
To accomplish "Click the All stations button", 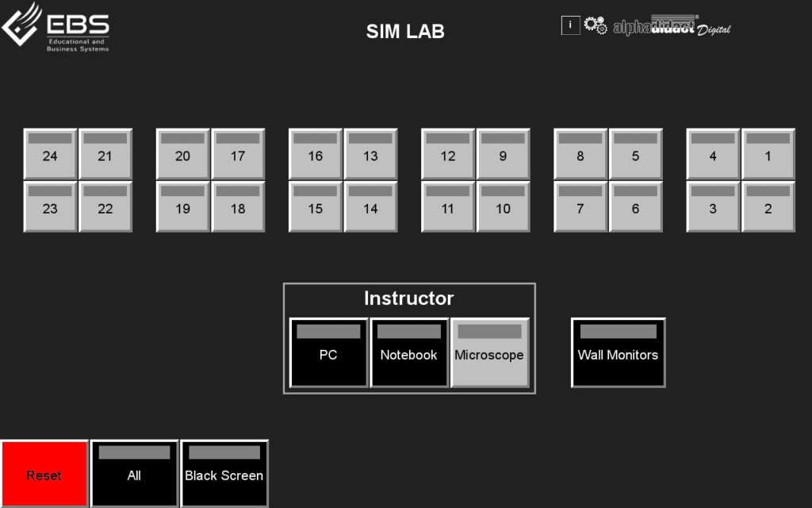I will pos(134,473).
